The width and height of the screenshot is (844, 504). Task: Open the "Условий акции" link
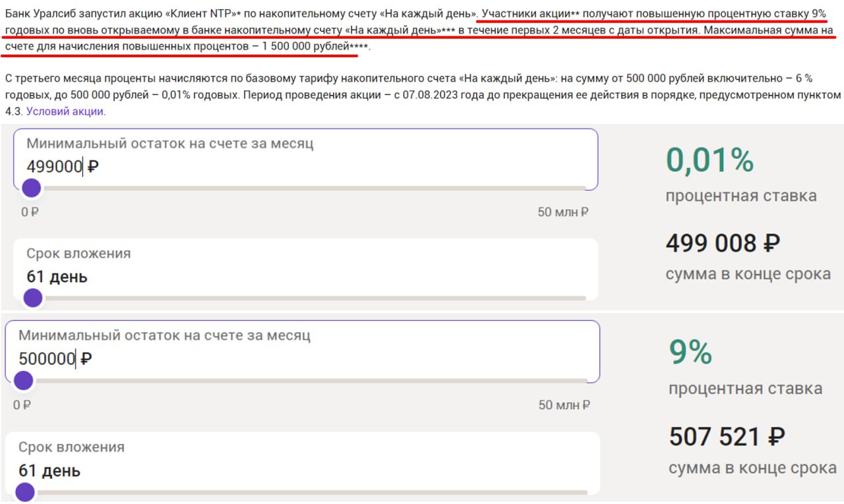pyautogui.click(x=65, y=111)
